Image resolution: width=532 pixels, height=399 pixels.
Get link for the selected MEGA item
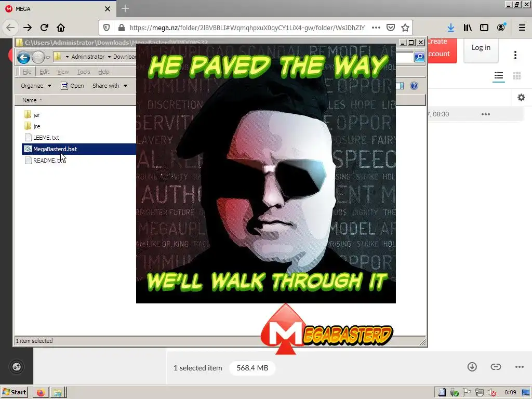click(496, 367)
